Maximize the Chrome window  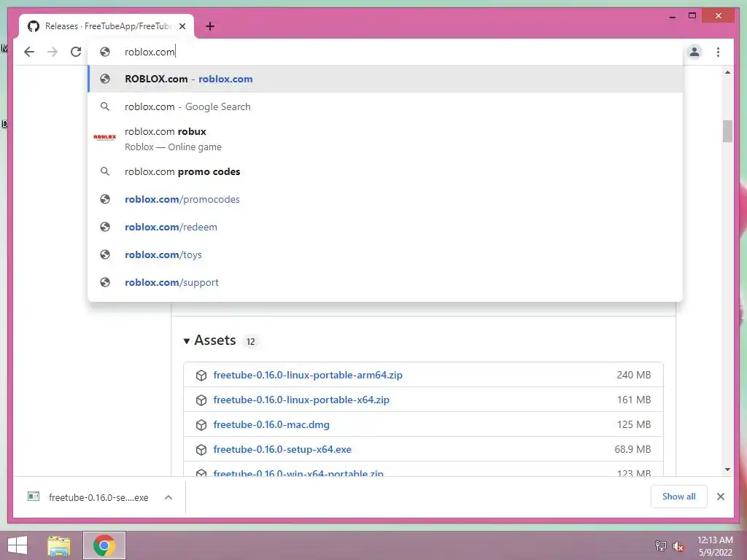(692, 16)
